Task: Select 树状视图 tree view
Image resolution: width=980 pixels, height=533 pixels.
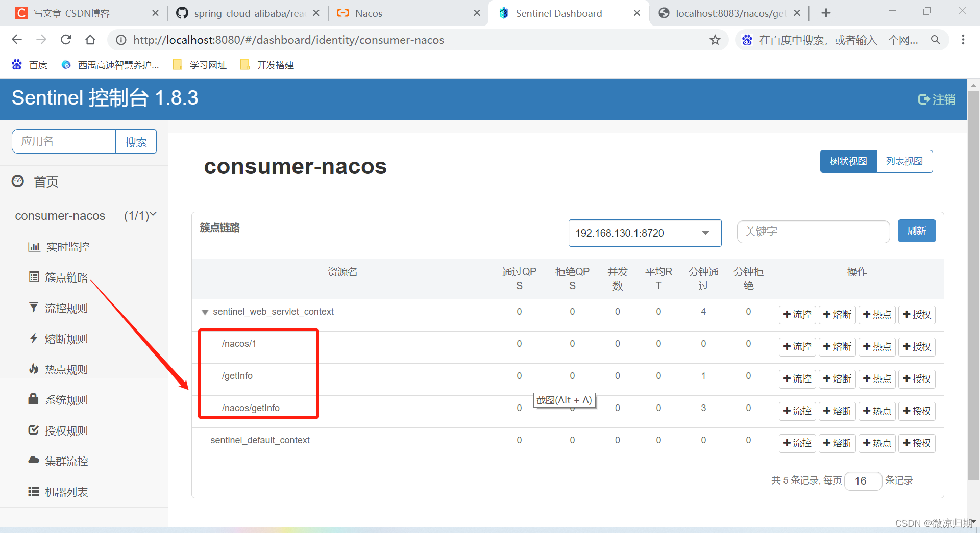Action: (848, 161)
